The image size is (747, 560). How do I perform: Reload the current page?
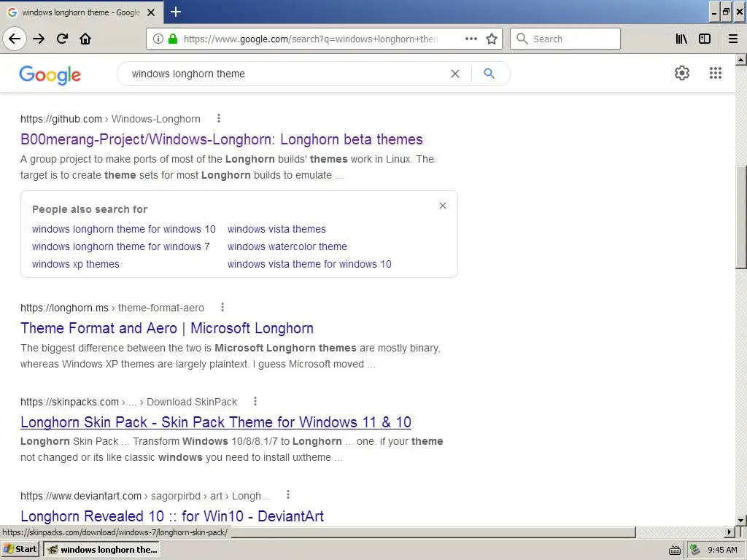tap(62, 39)
